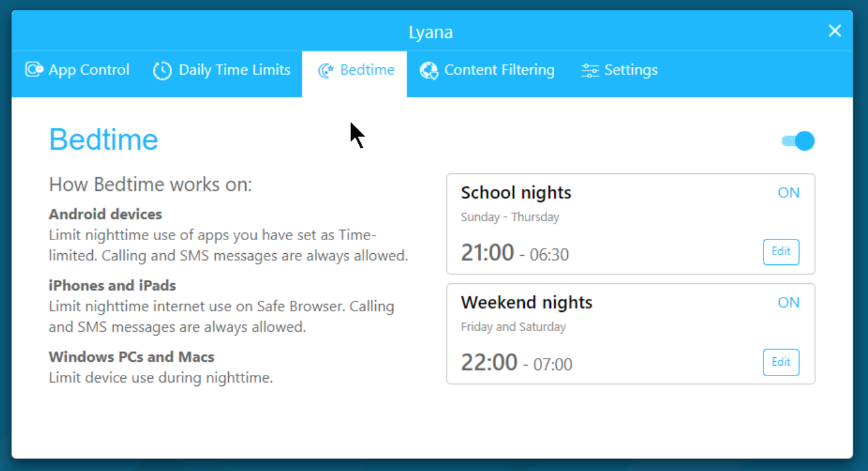Image resolution: width=868 pixels, height=471 pixels.
Task: Open the Settings tab
Action: [x=618, y=69]
